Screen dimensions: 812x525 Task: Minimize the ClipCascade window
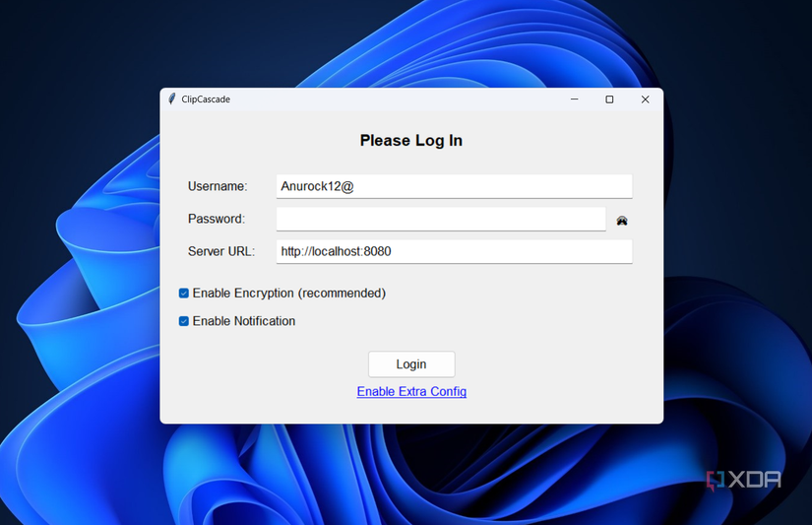pyautogui.click(x=574, y=98)
